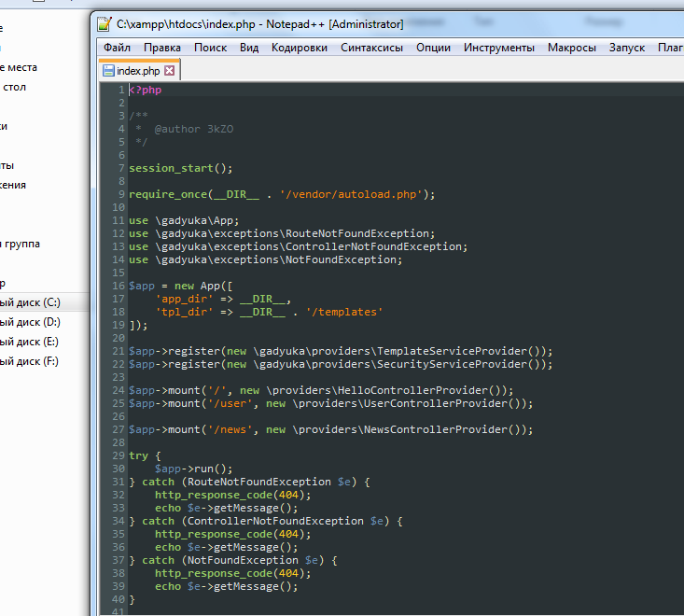Open the Файл menu
The image size is (684, 616).
117,48
